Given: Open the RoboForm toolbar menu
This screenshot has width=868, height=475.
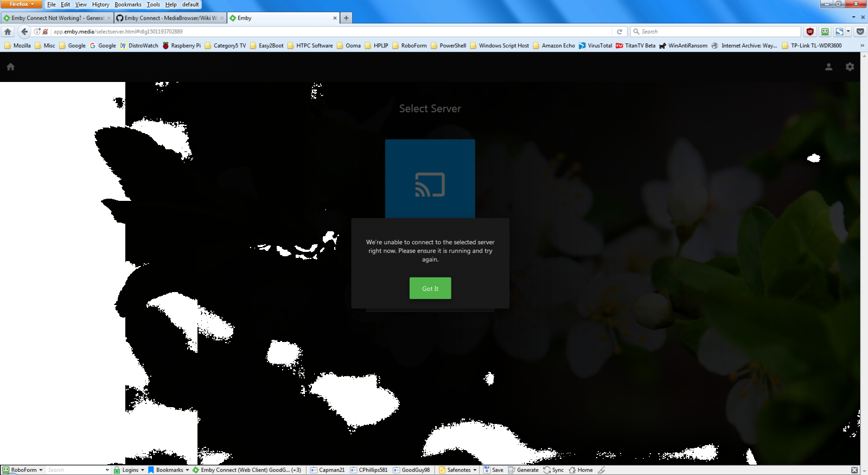Looking at the screenshot, I should click(22, 470).
